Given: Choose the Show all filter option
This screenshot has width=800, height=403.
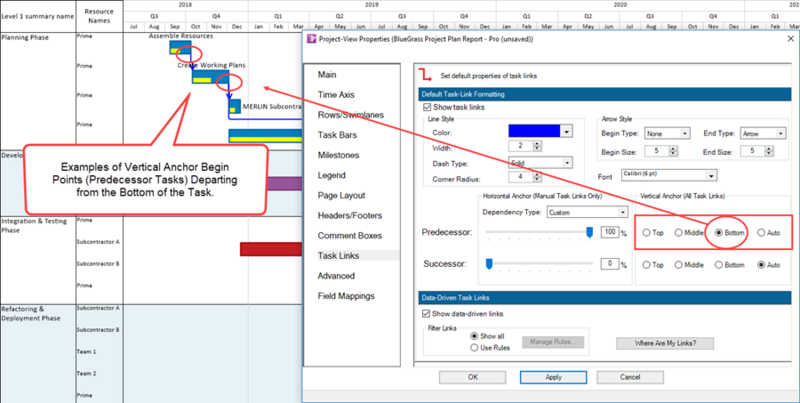Looking at the screenshot, I should pyautogui.click(x=474, y=336).
